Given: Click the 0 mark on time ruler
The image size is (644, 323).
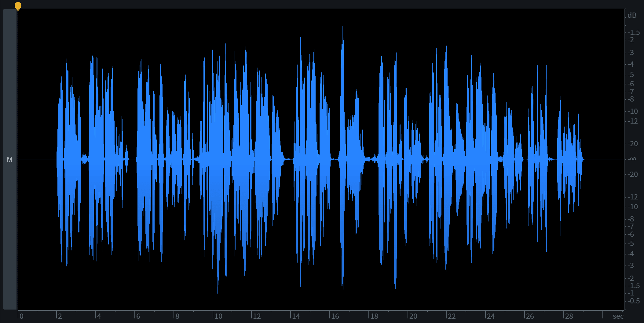Looking at the screenshot, I should [21, 316].
